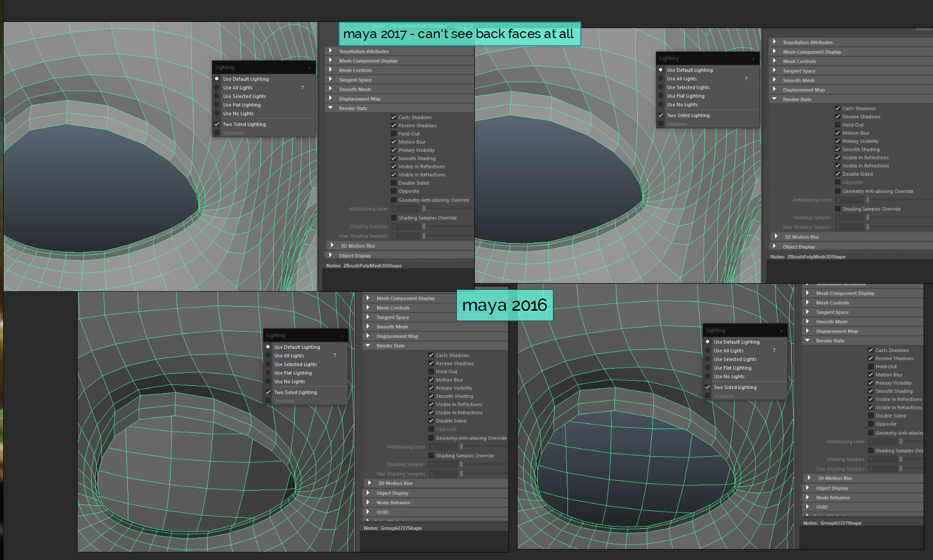This screenshot has width=933, height=560.
Task: Toggle Receive Shadows in bottom-right Maya 2016 panel
Action: click(x=871, y=358)
